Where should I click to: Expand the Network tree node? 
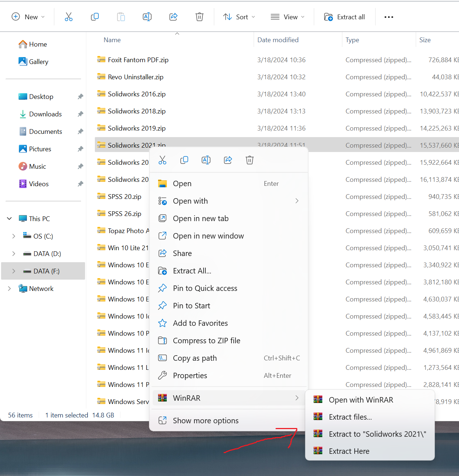[9, 289]
